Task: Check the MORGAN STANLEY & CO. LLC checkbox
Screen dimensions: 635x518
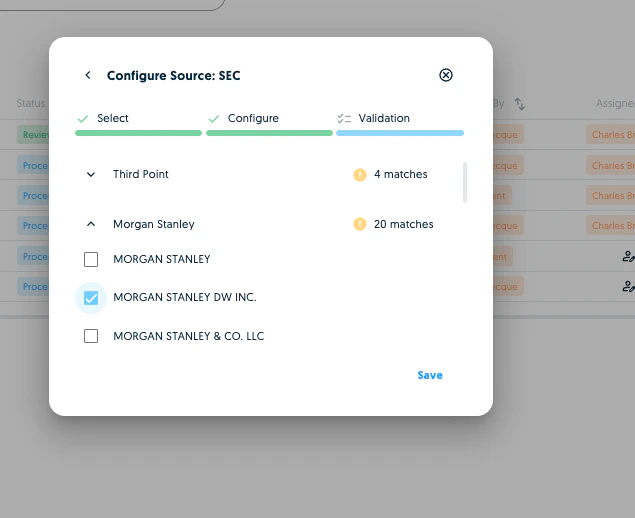Action: coord(91,336)
